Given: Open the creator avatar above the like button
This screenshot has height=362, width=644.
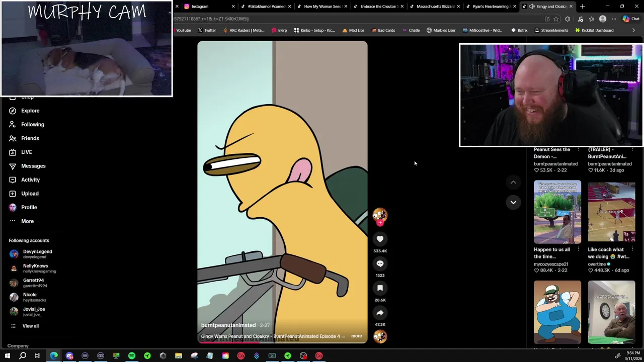Looking at the screenshot, I should click(380, 215).
